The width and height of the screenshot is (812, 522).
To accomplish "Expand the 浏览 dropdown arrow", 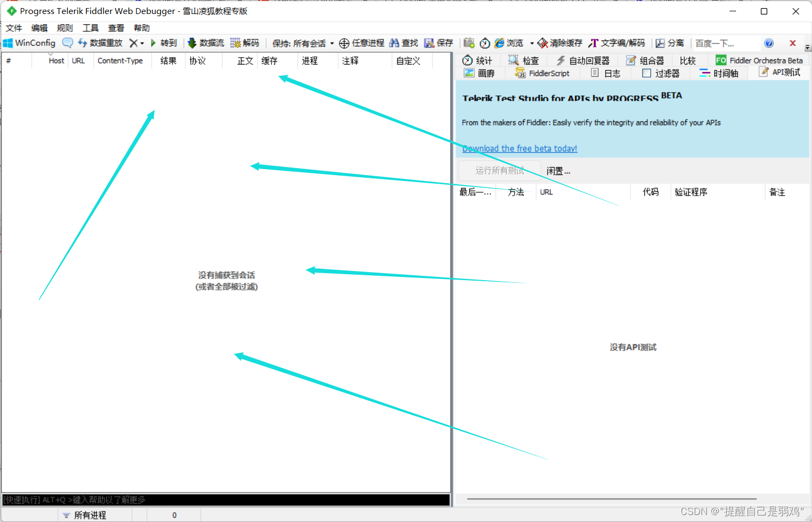I will [x=532, y=43].
